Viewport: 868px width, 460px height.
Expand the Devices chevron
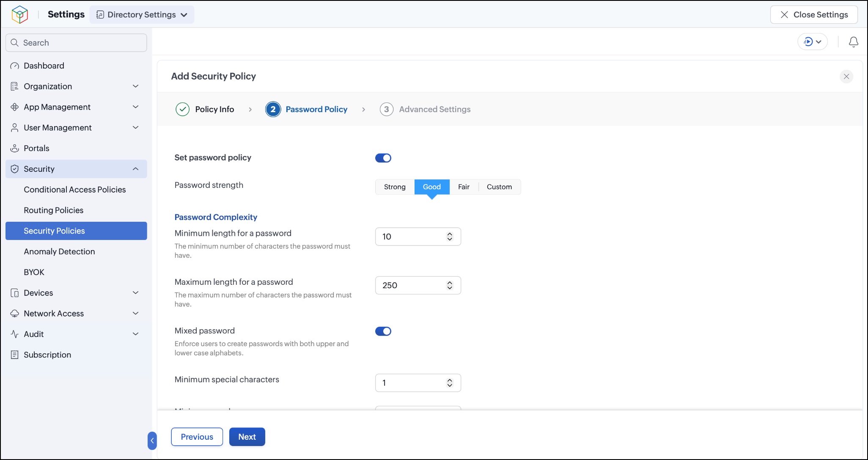[136, 293]
